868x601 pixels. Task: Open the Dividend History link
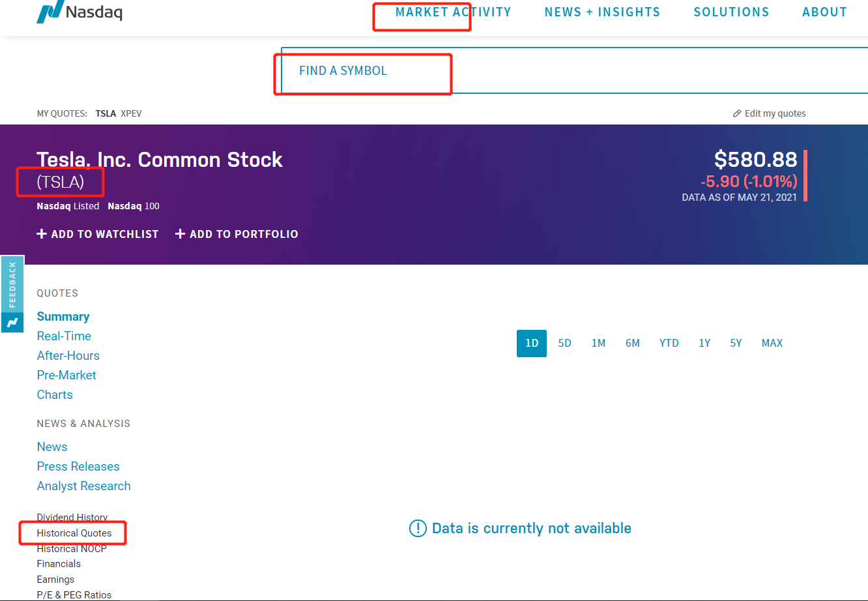point(72,518)
